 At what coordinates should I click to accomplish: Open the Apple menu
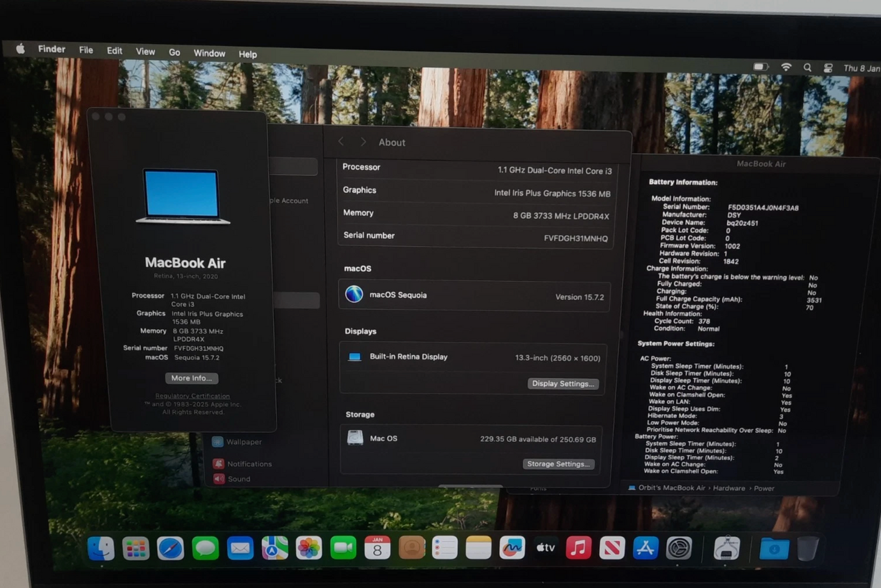point(20,49)
